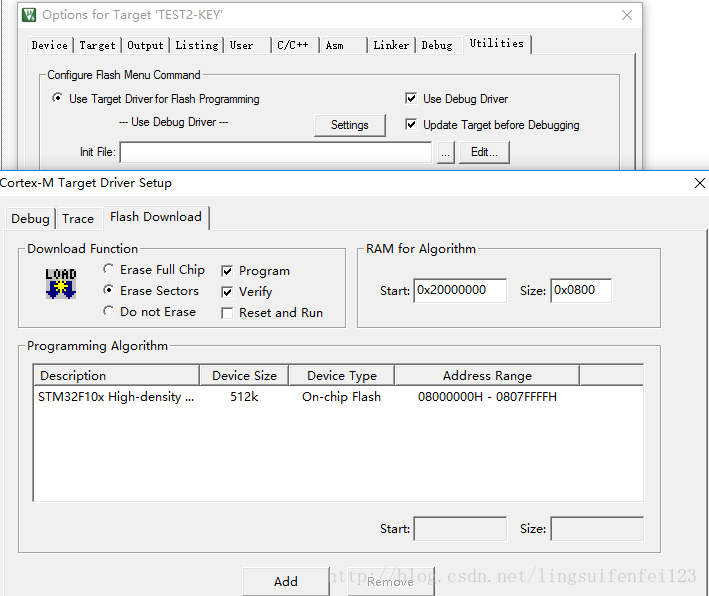Switch to the Output tab

pos(145,45)
